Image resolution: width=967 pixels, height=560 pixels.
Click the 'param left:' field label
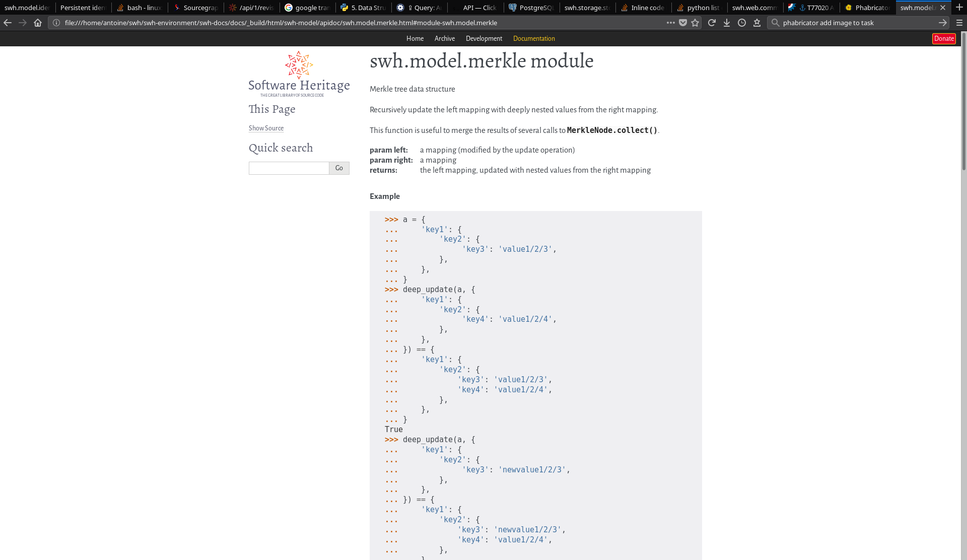click(389, 150)
